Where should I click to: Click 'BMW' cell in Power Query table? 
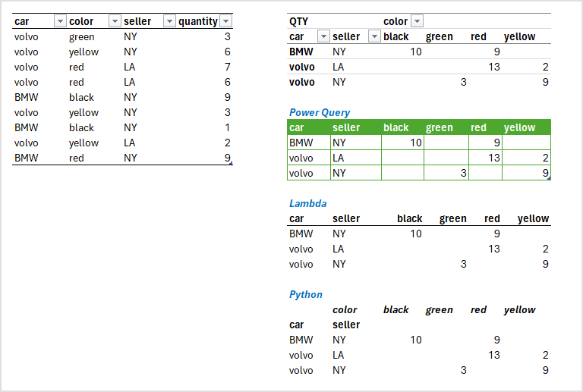point(301,143)
